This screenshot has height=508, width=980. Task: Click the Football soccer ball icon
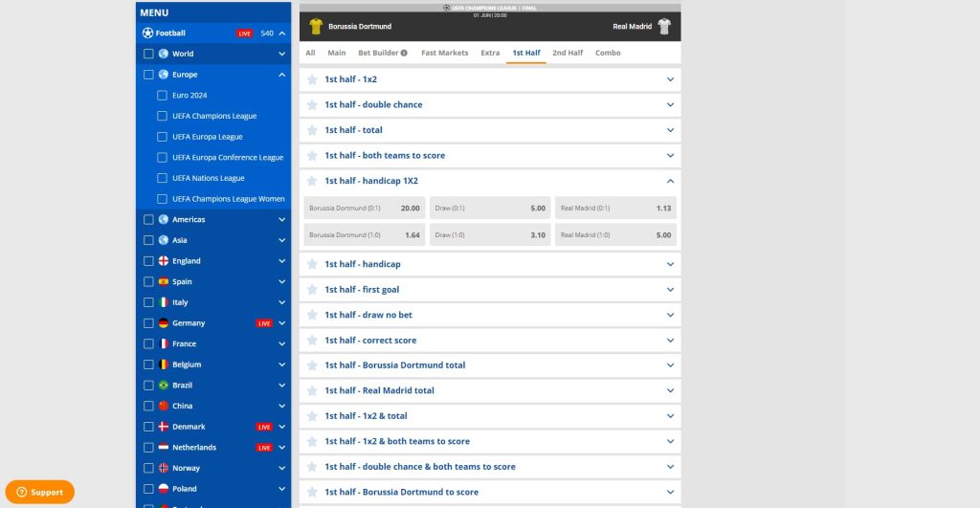147,33
